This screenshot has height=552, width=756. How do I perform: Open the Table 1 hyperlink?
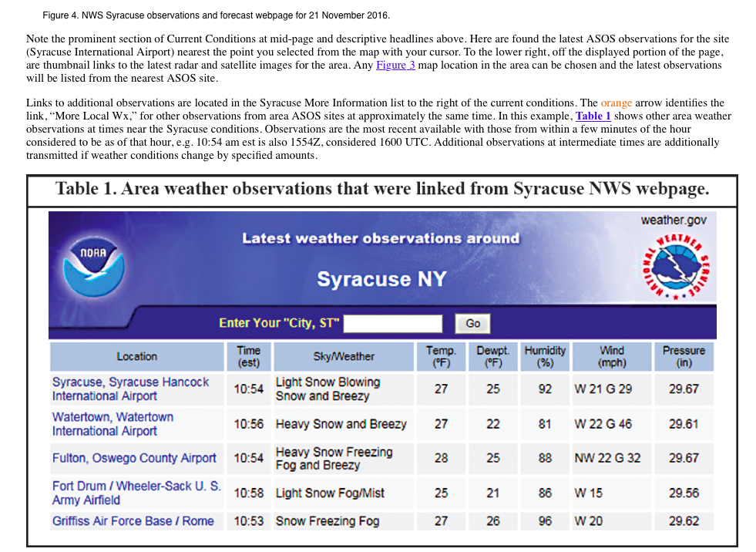click(593, 116)
